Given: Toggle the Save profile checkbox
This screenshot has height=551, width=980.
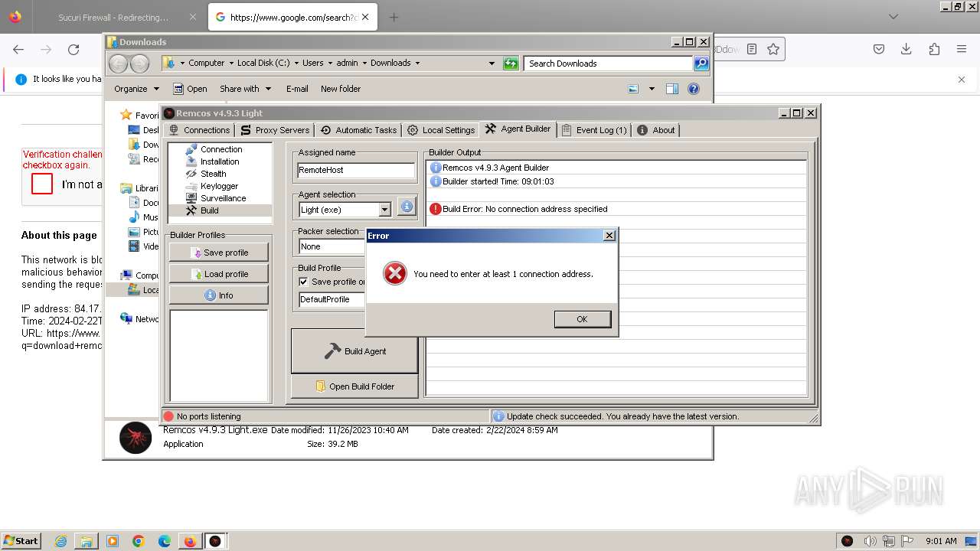Looking at the screenshot, I should (x=303, y=282).
